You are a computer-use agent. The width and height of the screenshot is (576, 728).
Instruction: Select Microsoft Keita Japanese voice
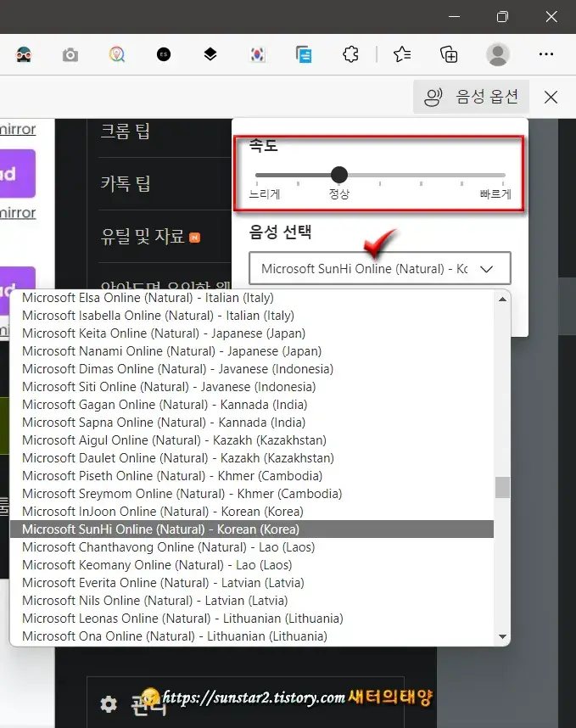pos(252,333)
